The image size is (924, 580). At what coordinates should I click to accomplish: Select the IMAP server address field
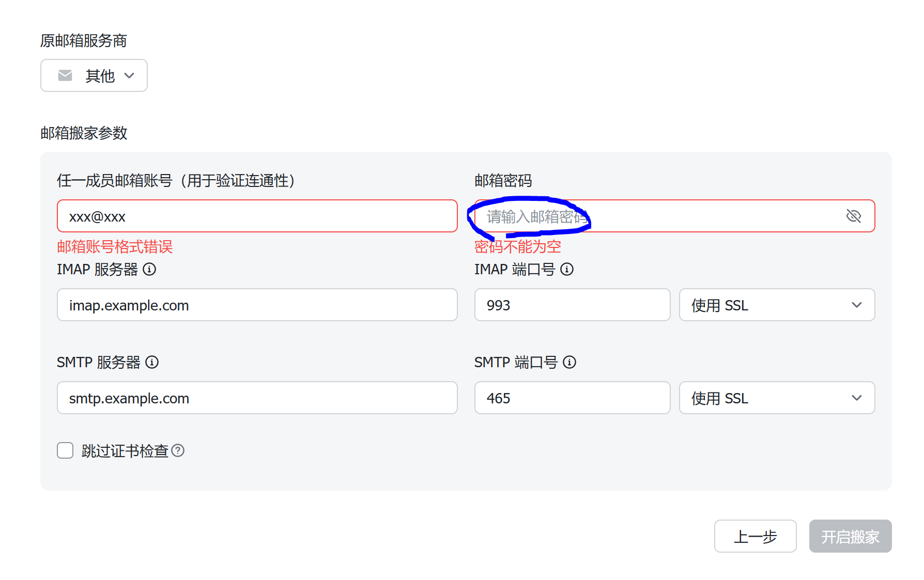click(257, 305)
